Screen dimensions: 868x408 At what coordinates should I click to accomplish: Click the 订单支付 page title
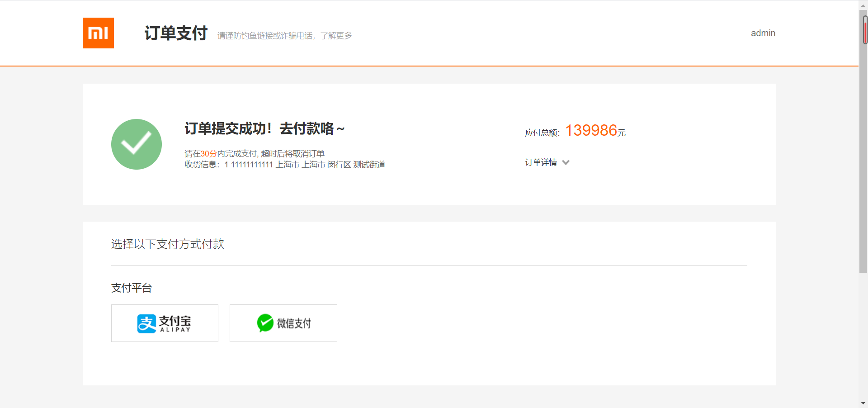176,33
